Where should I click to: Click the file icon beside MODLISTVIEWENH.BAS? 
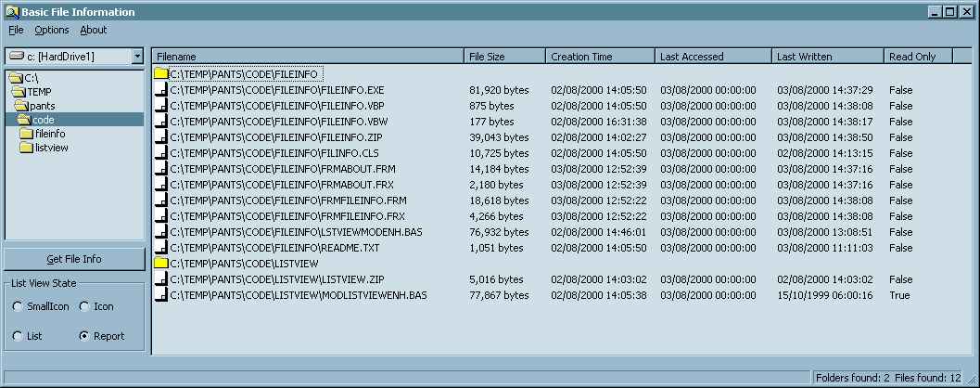click(x=161, y=295)
